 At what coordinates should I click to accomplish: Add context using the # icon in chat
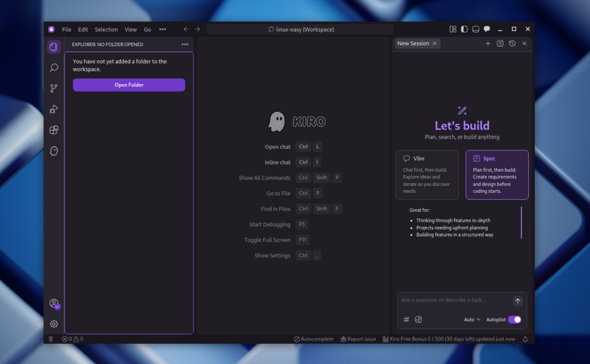(406, 319)
